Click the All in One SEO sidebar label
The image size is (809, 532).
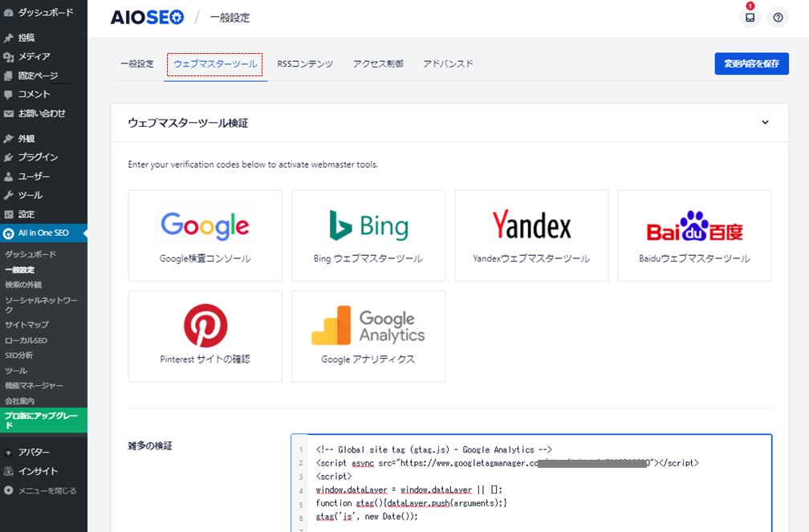tap(43, 234)
